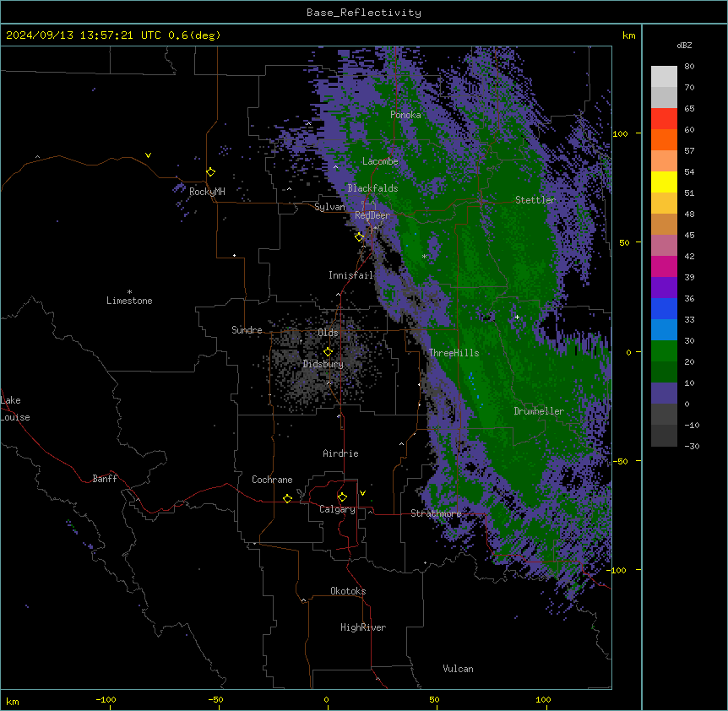Select the yellow diamond marker above Calgary label

tap(342, 497)
